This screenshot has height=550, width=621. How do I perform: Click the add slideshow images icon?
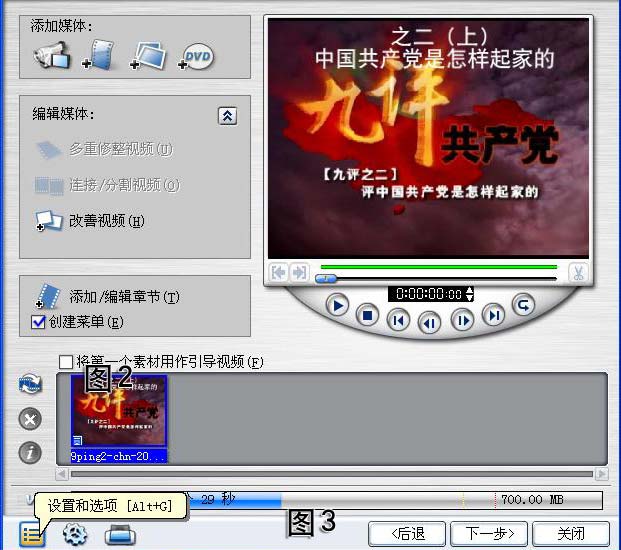coord(148,56)
